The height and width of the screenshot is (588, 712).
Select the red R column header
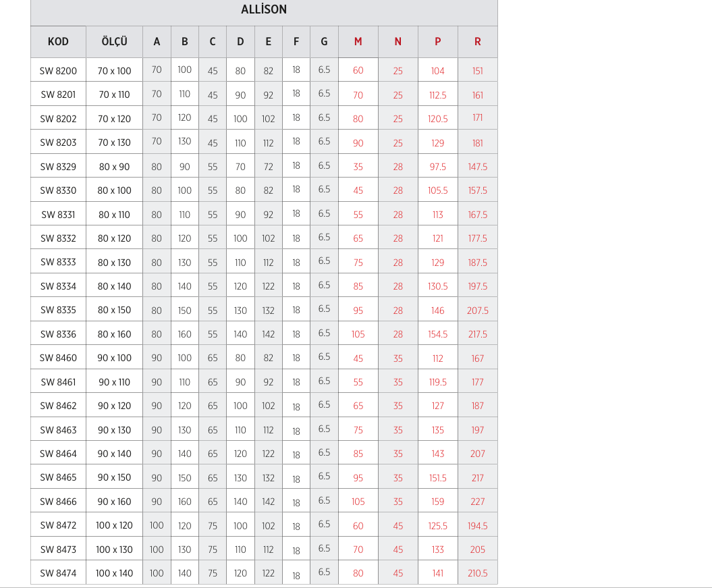point(477,42)
